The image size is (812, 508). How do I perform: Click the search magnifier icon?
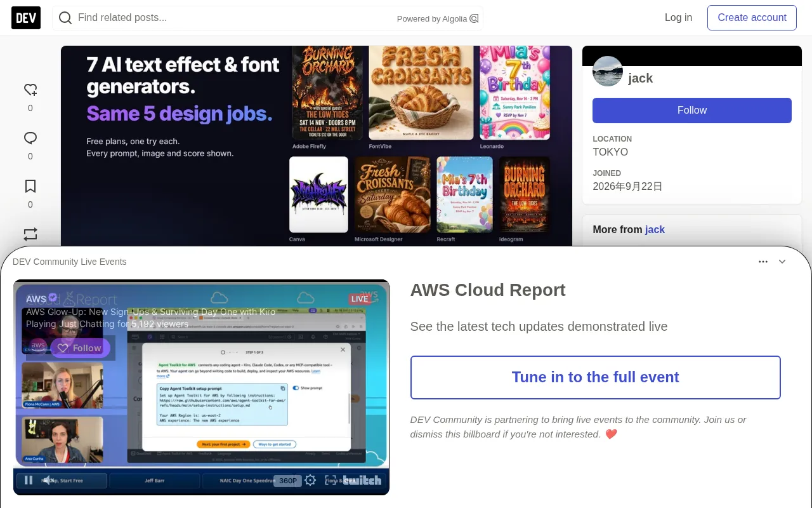pos(65,18)
